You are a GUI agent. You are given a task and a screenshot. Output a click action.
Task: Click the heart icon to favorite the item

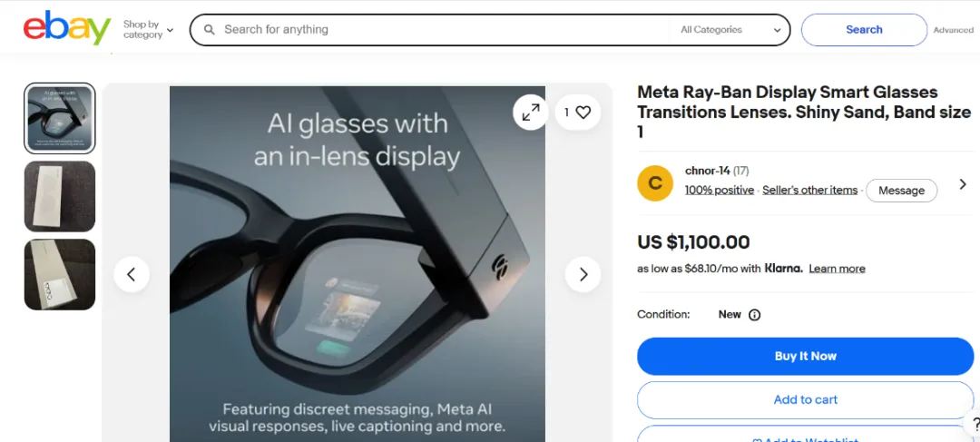click(x=583, y=113)
